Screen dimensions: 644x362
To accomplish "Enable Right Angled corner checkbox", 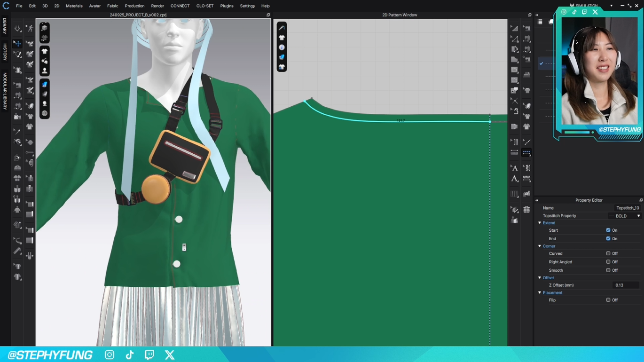I will click(608, 262).
